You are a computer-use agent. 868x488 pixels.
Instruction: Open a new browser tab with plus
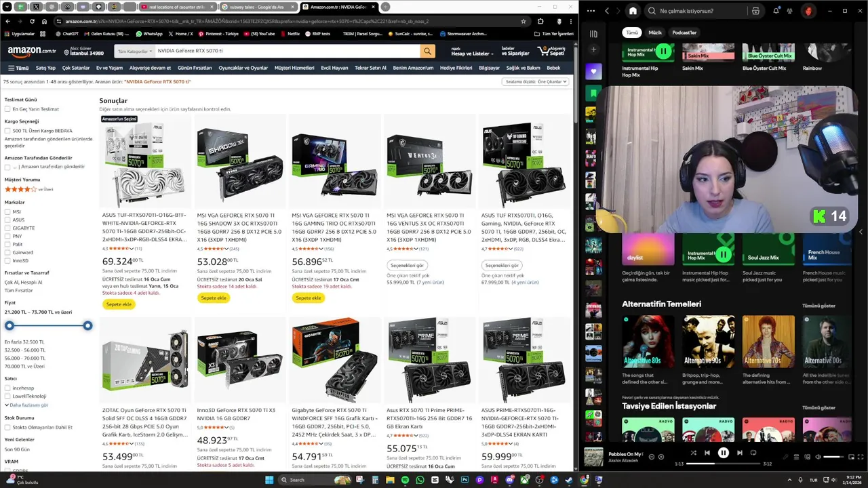[385, 7]
